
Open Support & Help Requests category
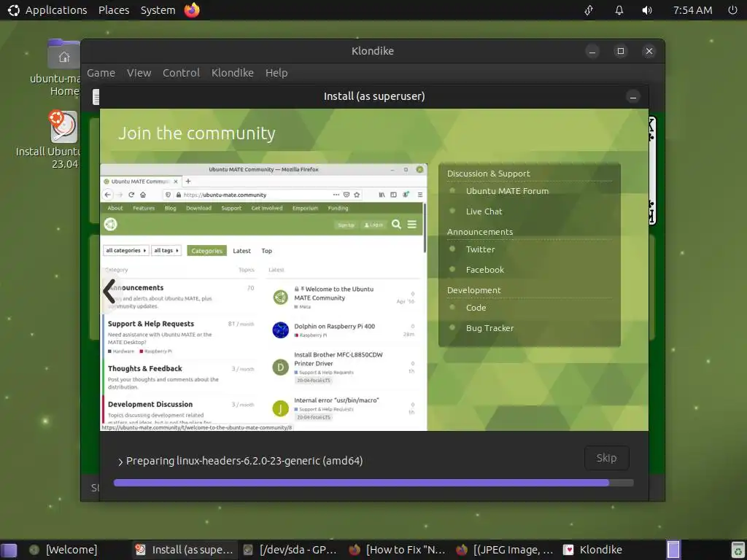pos(150,324)
